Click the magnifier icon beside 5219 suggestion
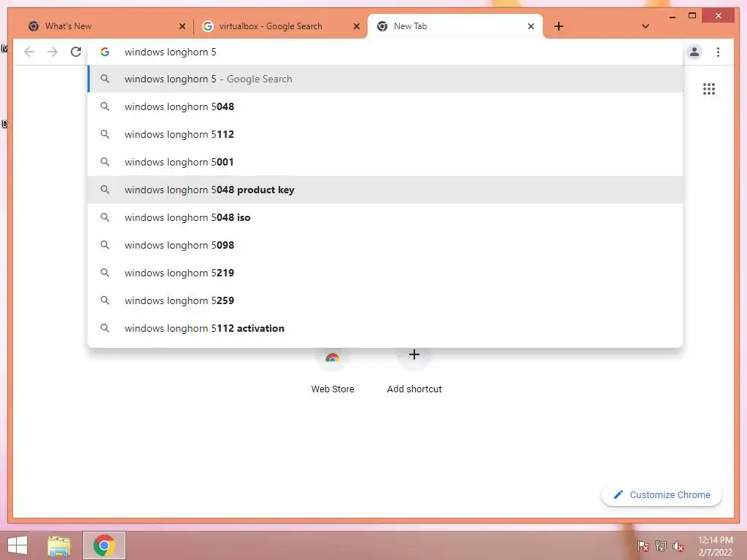747x560 pixels. [x=105, y=273]
